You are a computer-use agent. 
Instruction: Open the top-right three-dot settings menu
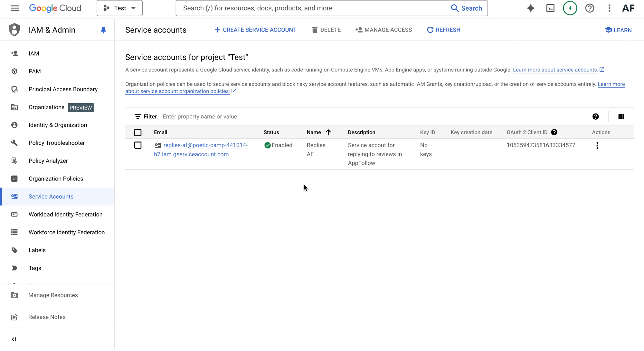pyautogui.click(x=609, y=8)
